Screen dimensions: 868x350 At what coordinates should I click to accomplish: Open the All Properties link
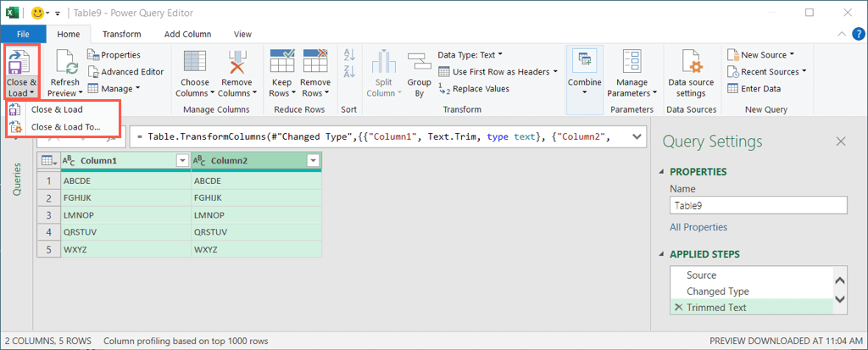coord(698,227)
